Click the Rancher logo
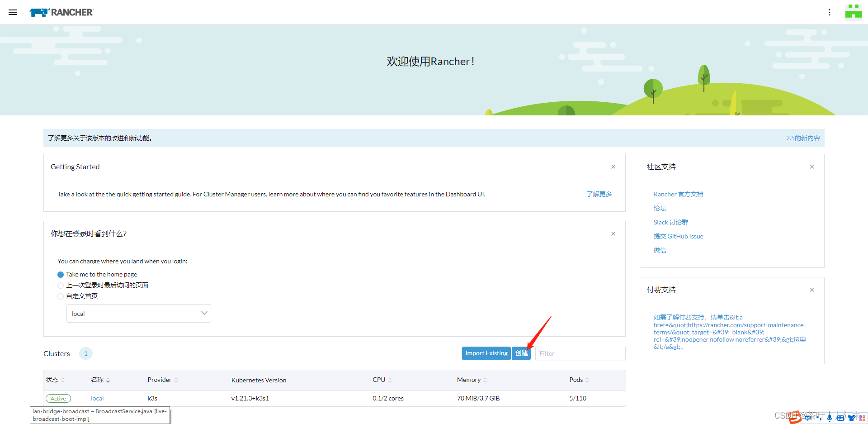 61,12
